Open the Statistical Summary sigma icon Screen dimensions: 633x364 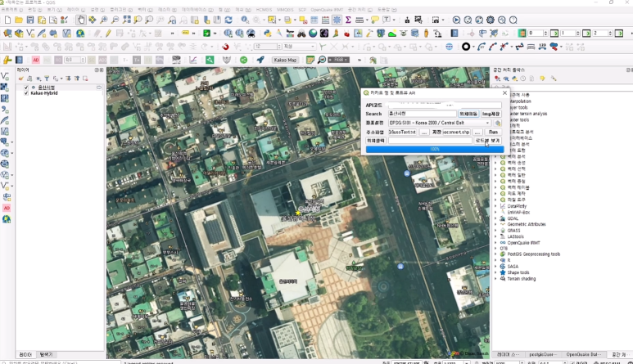(x=347, y=20)
